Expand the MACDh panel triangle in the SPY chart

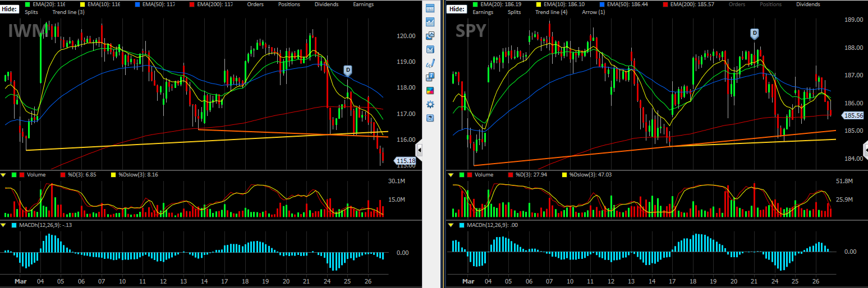(x=450, y=225)
